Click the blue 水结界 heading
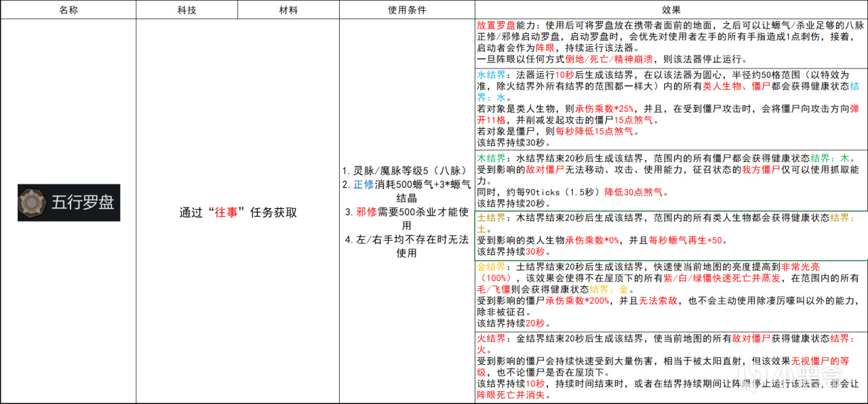This screenshot has height=404, width=868. (492, 75)
